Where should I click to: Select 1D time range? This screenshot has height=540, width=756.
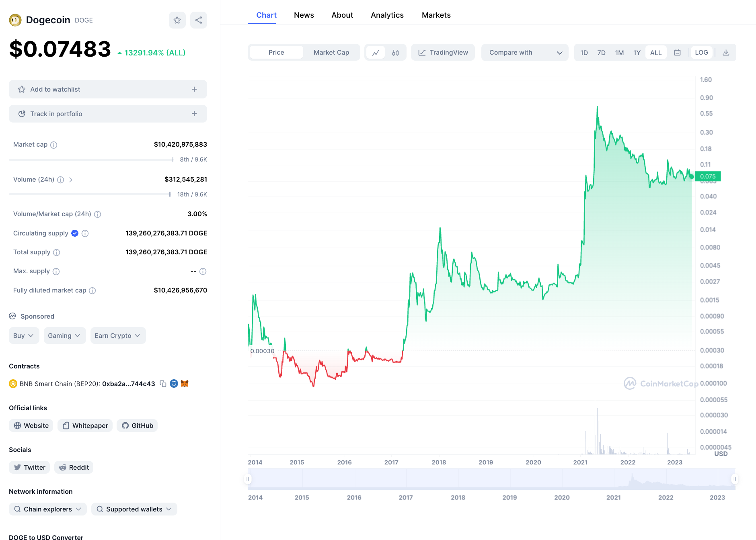[584, 53]
